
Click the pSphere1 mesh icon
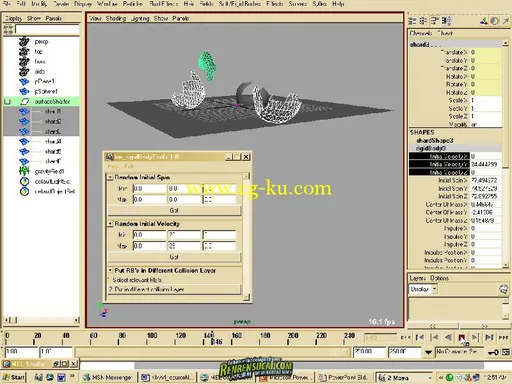tap(24, 91)
